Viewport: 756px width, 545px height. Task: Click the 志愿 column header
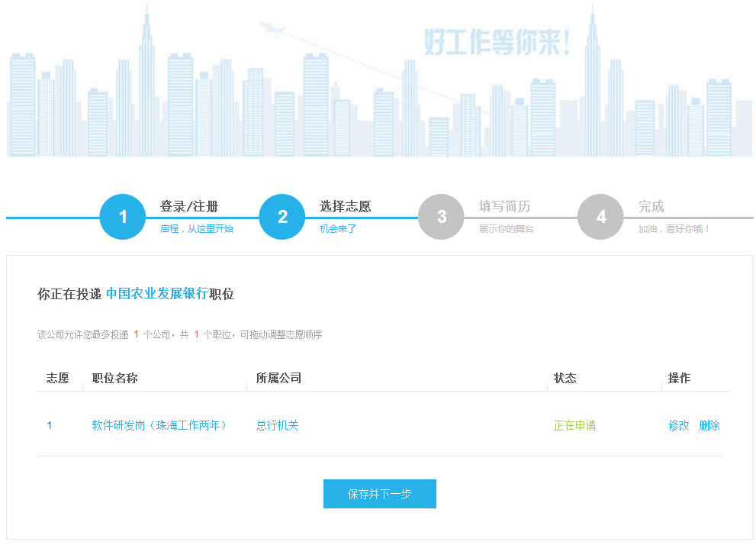(58, 378)
